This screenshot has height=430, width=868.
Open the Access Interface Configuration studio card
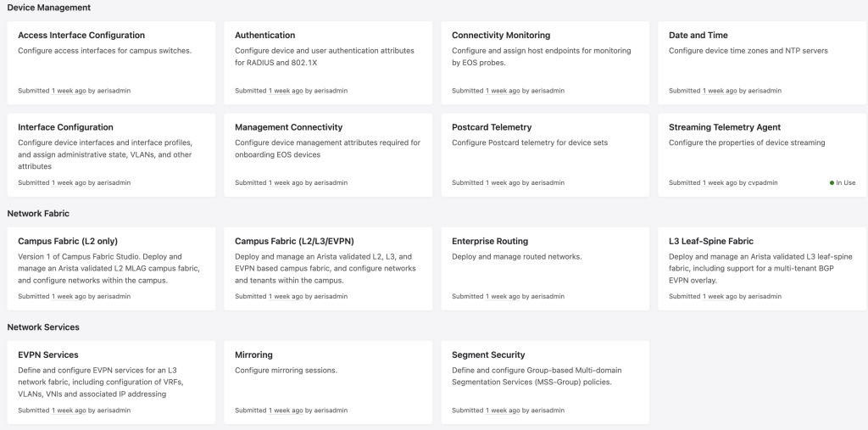coord(111,63)
